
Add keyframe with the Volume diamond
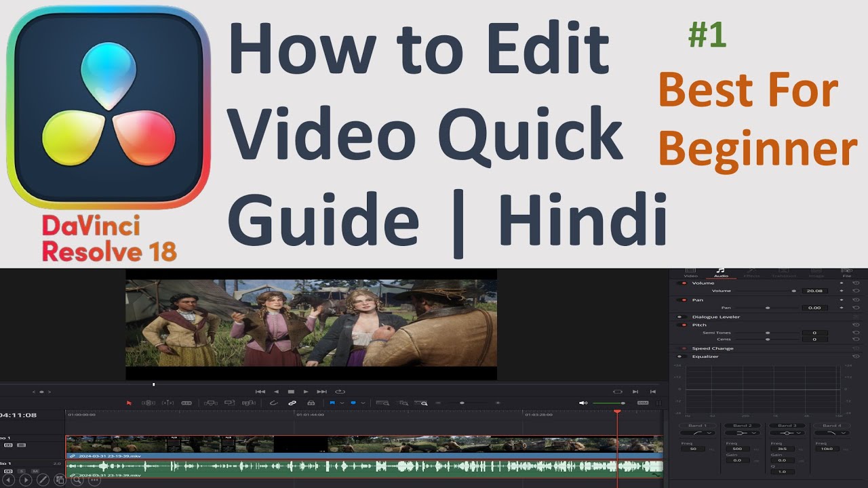[842, 290]
